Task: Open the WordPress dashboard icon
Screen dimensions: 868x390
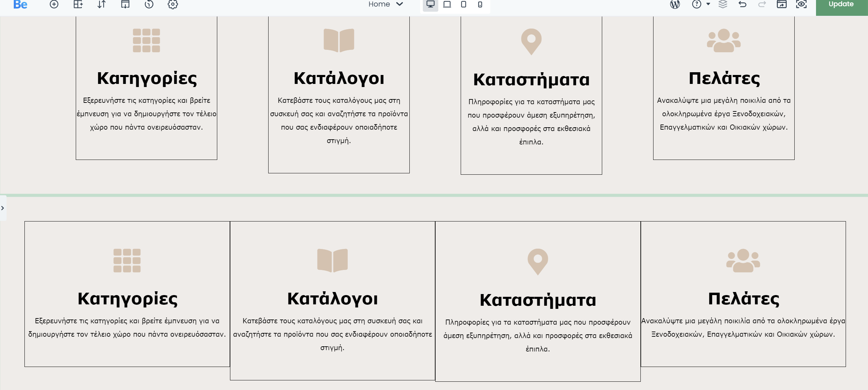Action: coord(675,4)
